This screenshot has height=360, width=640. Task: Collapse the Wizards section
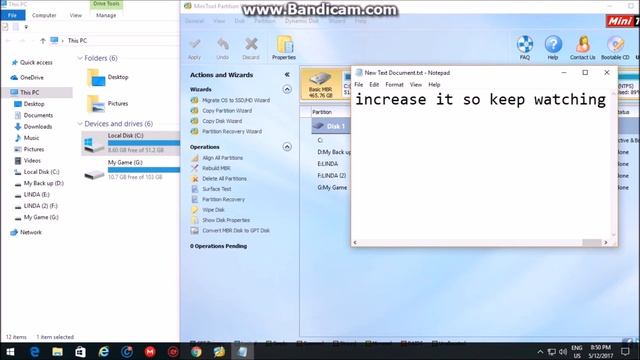click(x=287, y=89)
